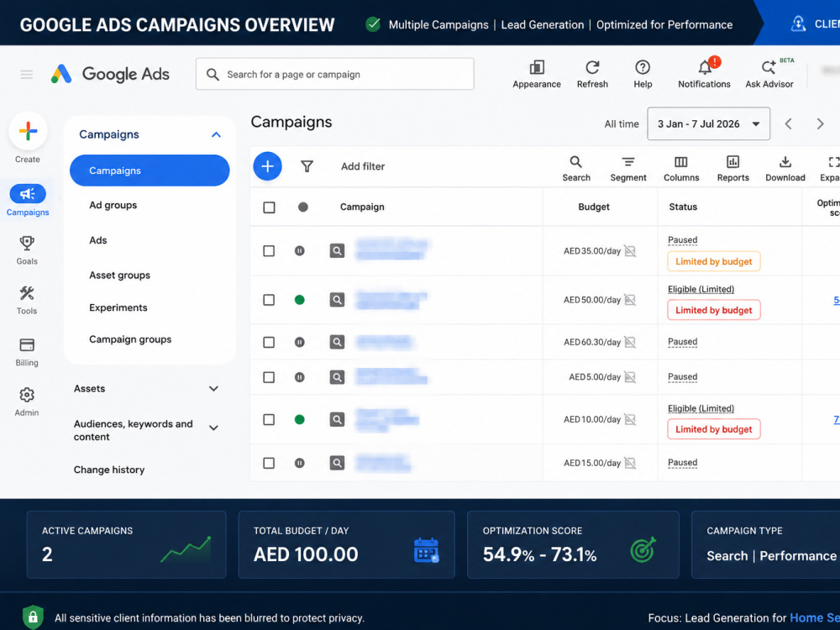840x630 pixels.
Task: Check the AED 60.30/day campaign checkbox
Action: [x=269, y=343]
